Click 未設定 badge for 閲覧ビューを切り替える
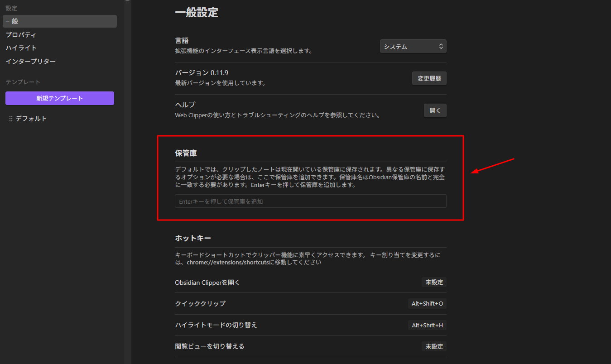Image resolution: width=611 pixels, height=364 pixels. pyautogui.click(x=434, y=346)
